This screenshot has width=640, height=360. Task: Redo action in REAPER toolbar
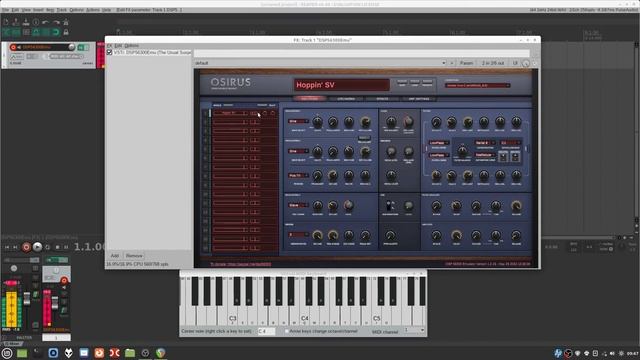pyautogui.click(x=56, y=22)
